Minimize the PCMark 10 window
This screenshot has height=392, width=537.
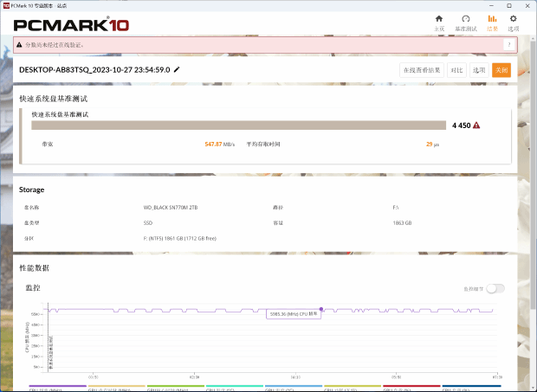[x=492, y=6]
